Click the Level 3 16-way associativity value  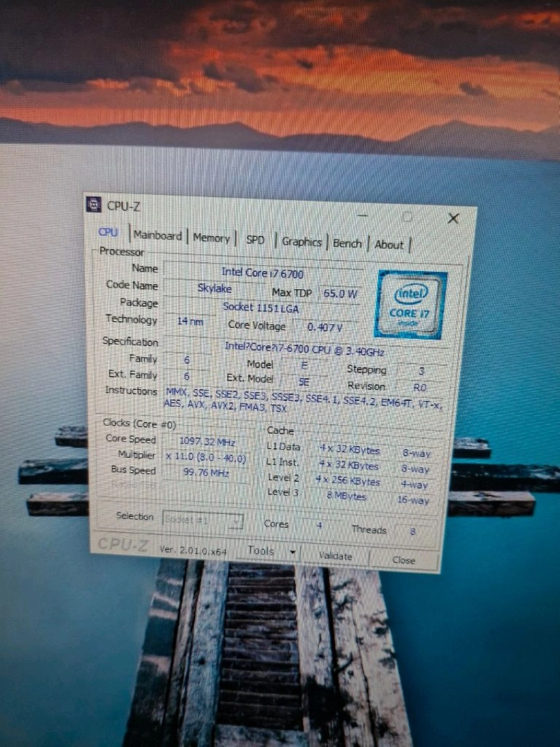(x=414, y=500)
